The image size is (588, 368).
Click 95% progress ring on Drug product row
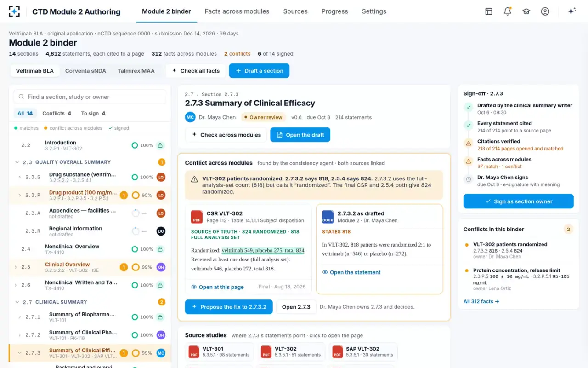pos(136,195)
